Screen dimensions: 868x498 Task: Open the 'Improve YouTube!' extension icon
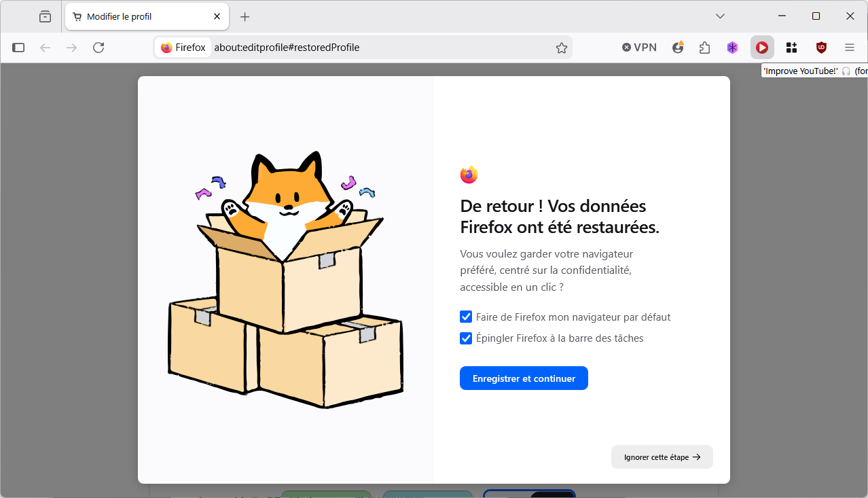click(762, 48)
